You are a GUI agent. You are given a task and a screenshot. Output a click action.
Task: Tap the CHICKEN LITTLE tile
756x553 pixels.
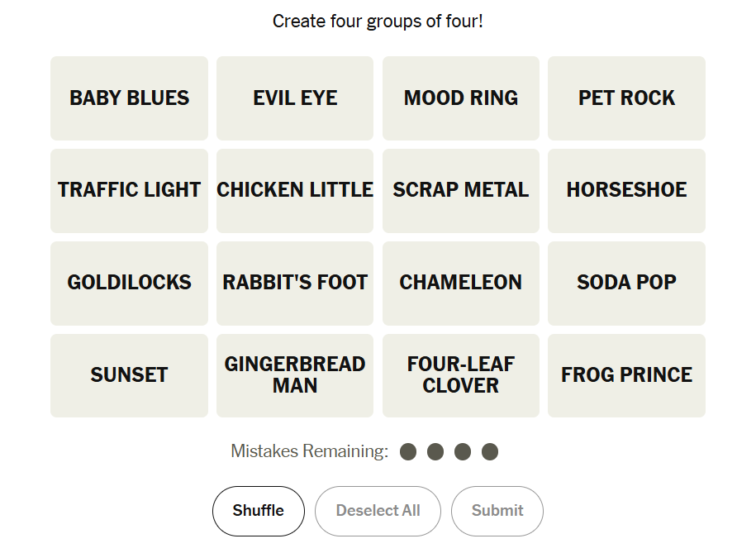tap(295, 190)
